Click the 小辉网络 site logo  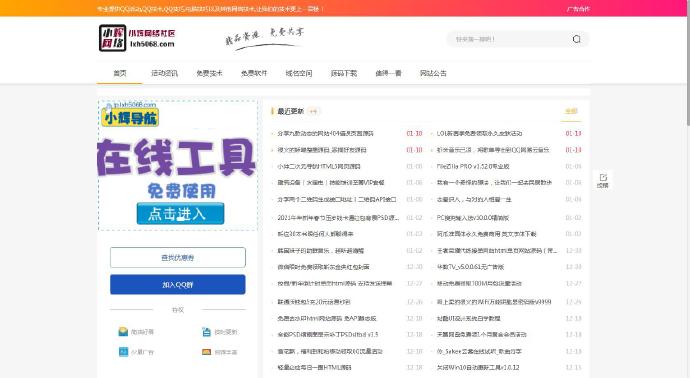137,38
